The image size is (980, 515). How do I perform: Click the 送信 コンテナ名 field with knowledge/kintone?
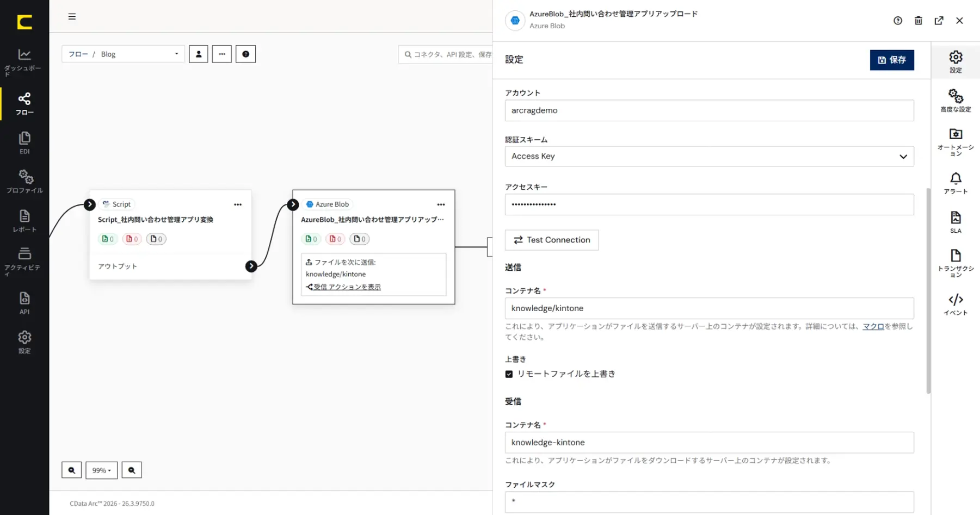point(710,308)
